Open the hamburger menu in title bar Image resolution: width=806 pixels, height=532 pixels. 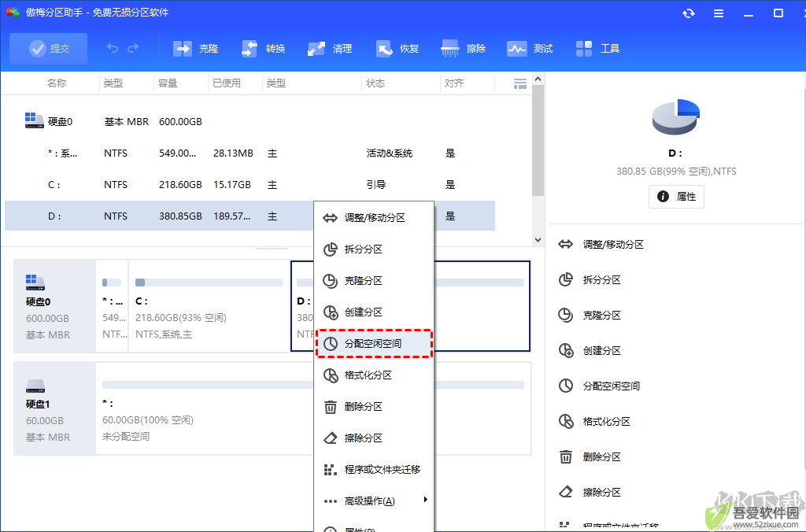coord(719,13)
